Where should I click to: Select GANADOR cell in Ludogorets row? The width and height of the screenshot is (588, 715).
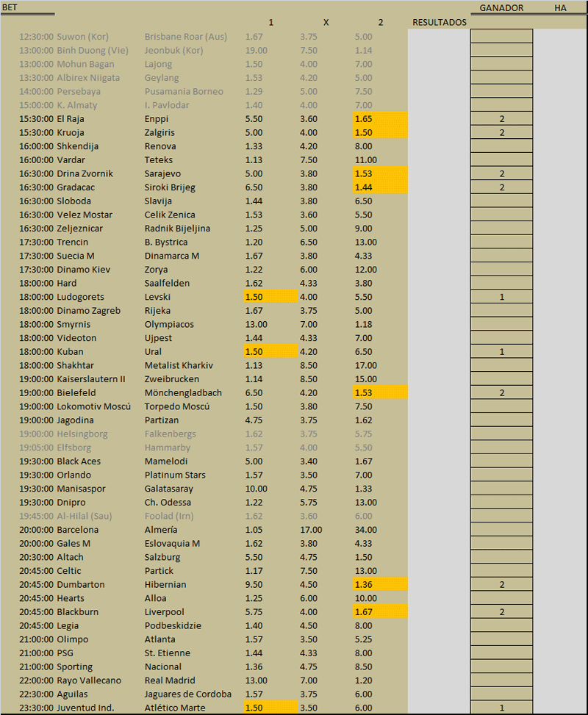[502, 297]
